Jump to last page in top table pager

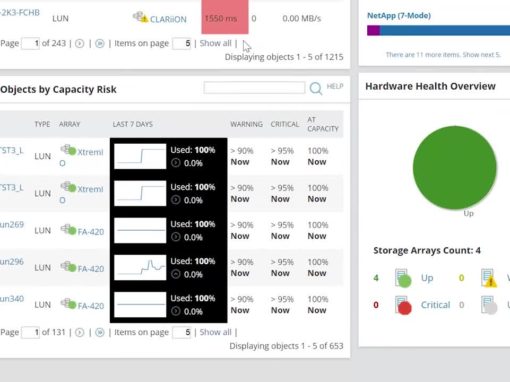point(100,43)
